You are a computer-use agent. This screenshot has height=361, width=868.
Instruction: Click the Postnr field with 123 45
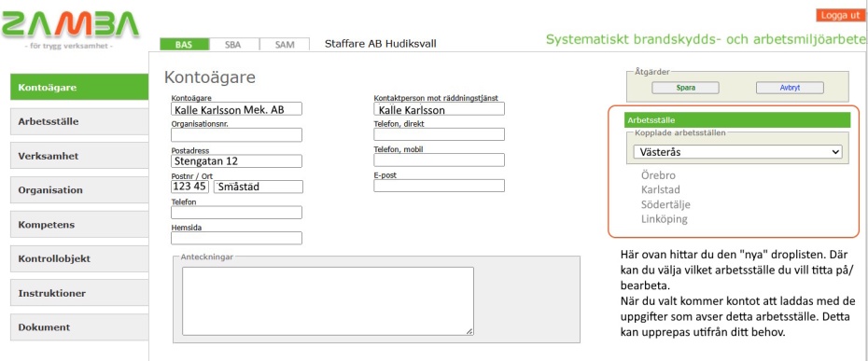point(189,187)
